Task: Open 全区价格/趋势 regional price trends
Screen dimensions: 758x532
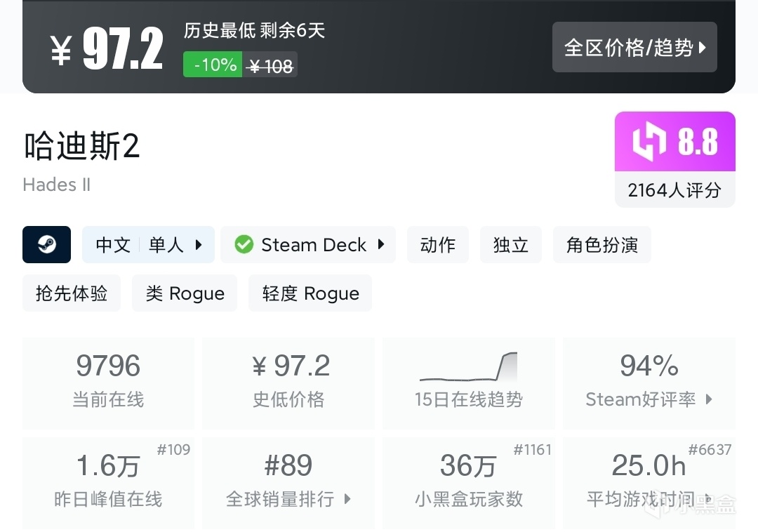Action: [x=634, y=47]
